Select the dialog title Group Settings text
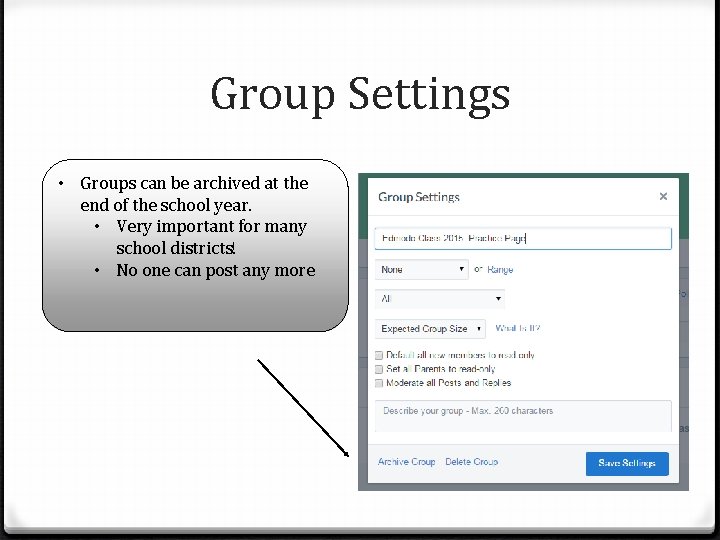720x540 pixels. click(419, 197)
